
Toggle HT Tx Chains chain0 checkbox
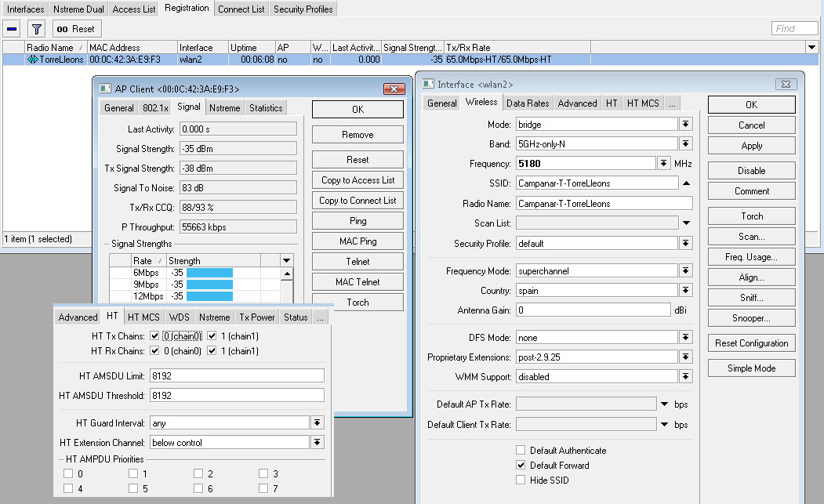(154, 335)
